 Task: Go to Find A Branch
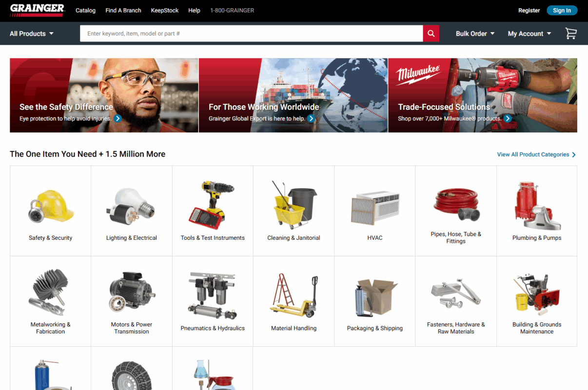tap(123, 10)
